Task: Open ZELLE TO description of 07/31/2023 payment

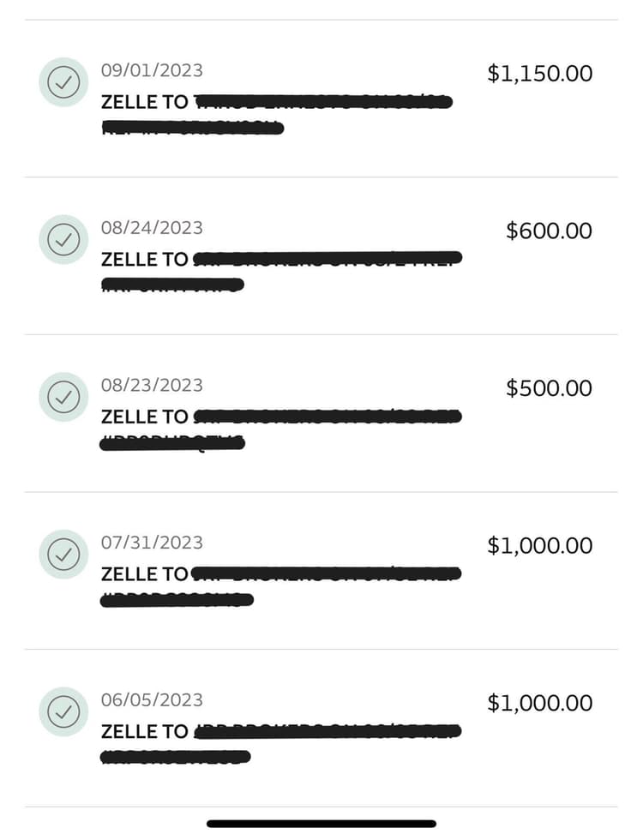Action: [x=145, y=573]
